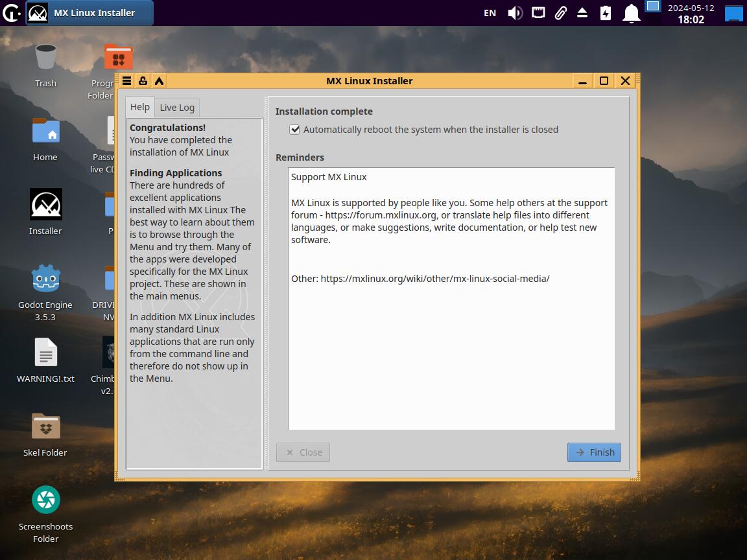Image resolution: width=747 pixels, height=560 pixels.
Task: Click the 'Reminders' label
Action: click(300, 157)
